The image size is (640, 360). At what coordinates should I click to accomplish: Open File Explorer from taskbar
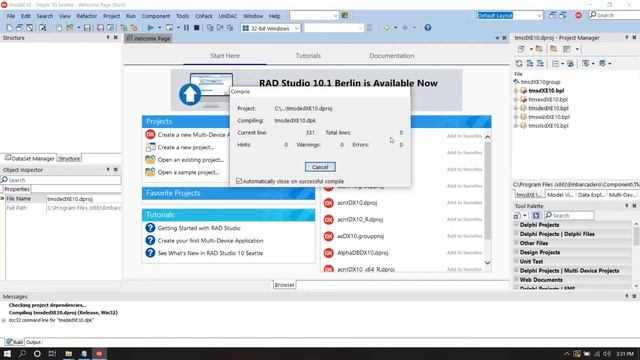tap(68, 353)
